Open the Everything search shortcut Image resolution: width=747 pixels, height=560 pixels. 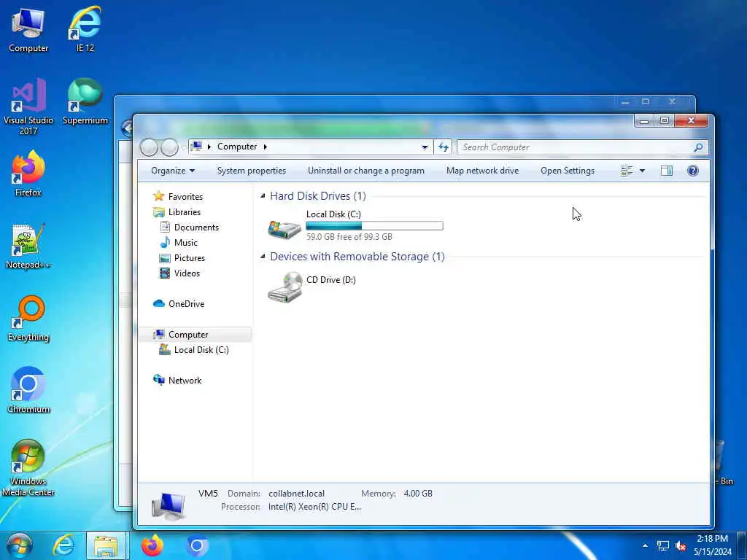click(28, 319)
